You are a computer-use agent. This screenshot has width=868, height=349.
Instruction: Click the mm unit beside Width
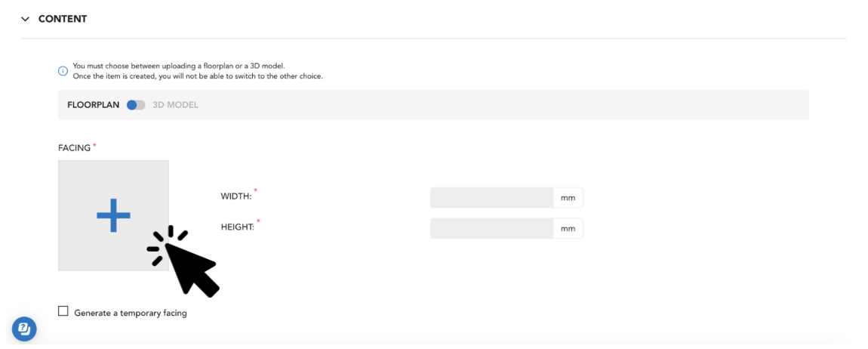tap(568, 198)
